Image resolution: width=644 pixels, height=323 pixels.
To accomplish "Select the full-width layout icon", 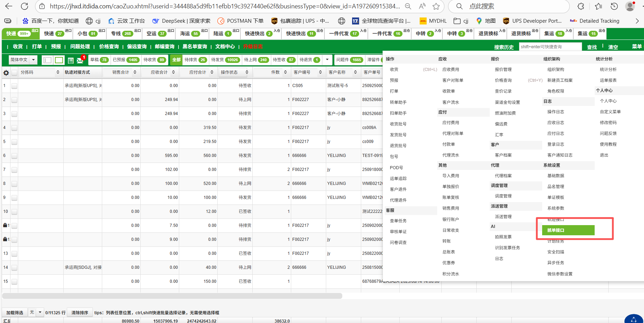I will coord(59,60).
